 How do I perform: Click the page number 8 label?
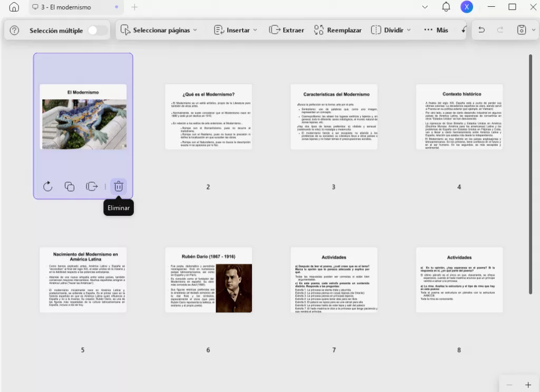pyautogui.click(x=459, y=350)
